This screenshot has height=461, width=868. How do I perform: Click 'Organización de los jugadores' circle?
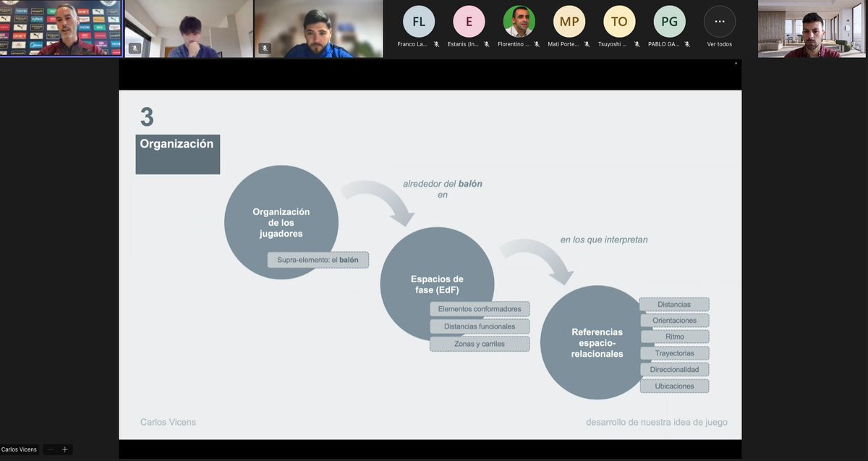pyautogui.click(x=281, y=222)
